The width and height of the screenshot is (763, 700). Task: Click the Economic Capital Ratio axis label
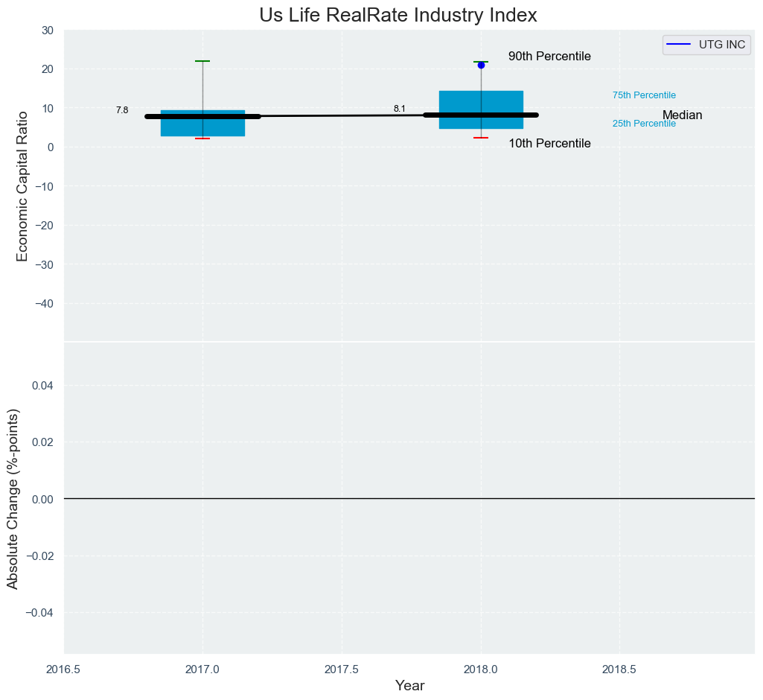coord(22,186)
